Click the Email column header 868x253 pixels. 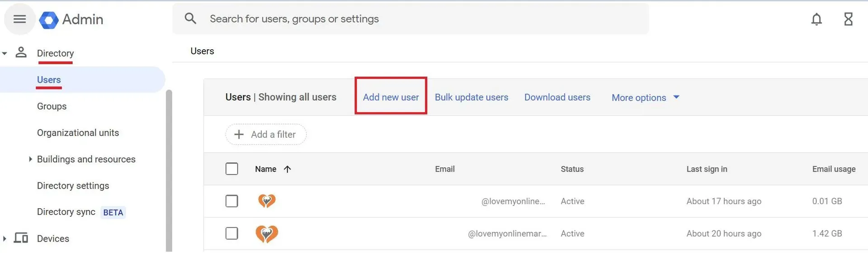[x=445, y=169]
